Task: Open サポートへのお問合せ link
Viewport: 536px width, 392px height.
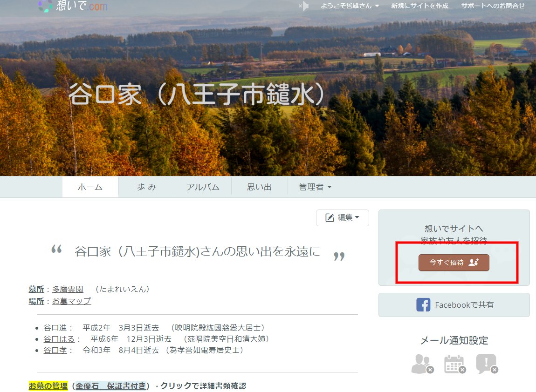Action: [x=493, y=6]
